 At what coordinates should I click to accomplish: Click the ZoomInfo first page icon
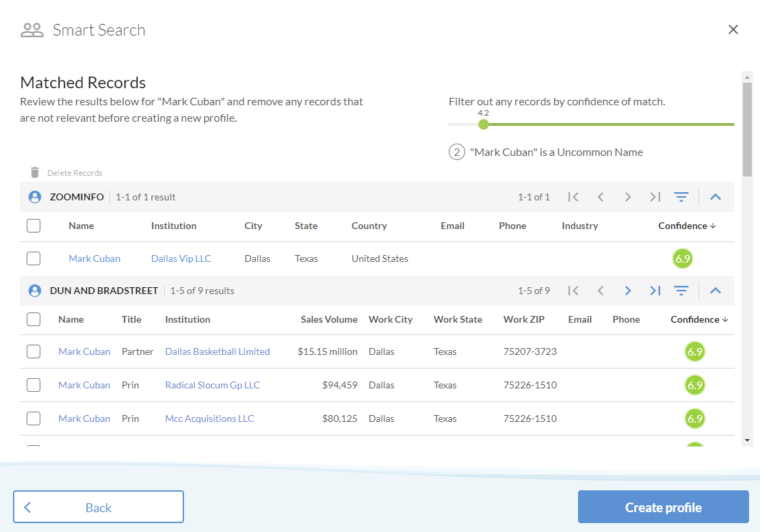(573, 197)
